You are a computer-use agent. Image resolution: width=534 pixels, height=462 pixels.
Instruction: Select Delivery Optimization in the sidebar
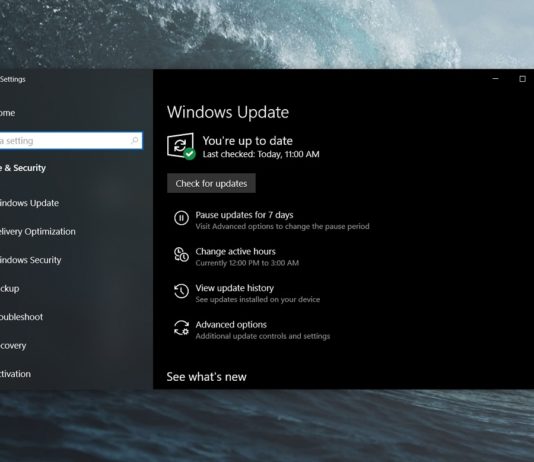pyautogui.click(x=37, y=232)
